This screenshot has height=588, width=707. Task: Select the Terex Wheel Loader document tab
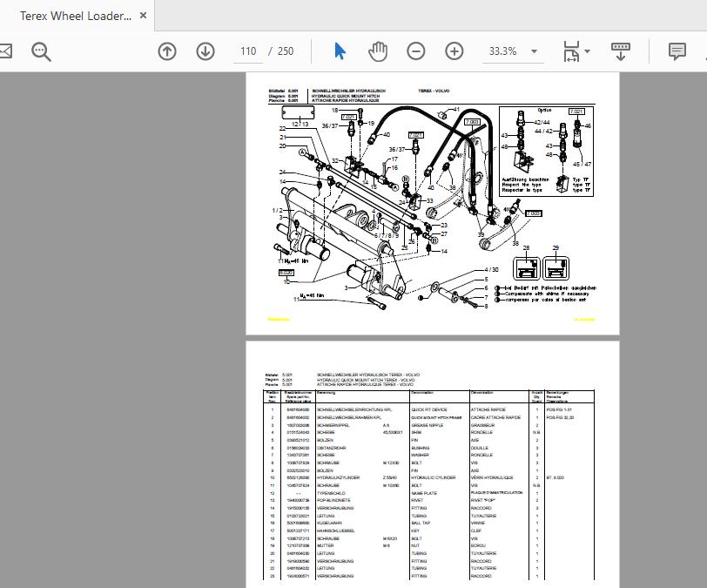click(x=77, y=16)
